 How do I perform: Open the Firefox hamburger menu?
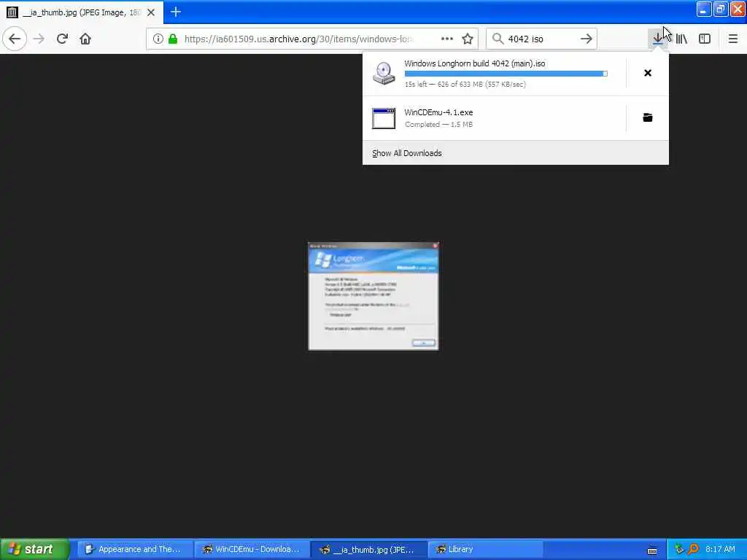pyautogui.click(x=733, y=39)
